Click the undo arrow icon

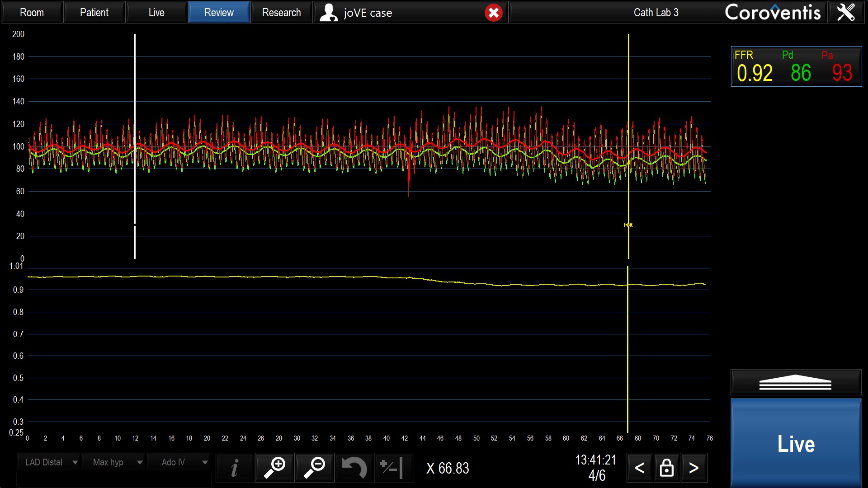tap(354, 468)
